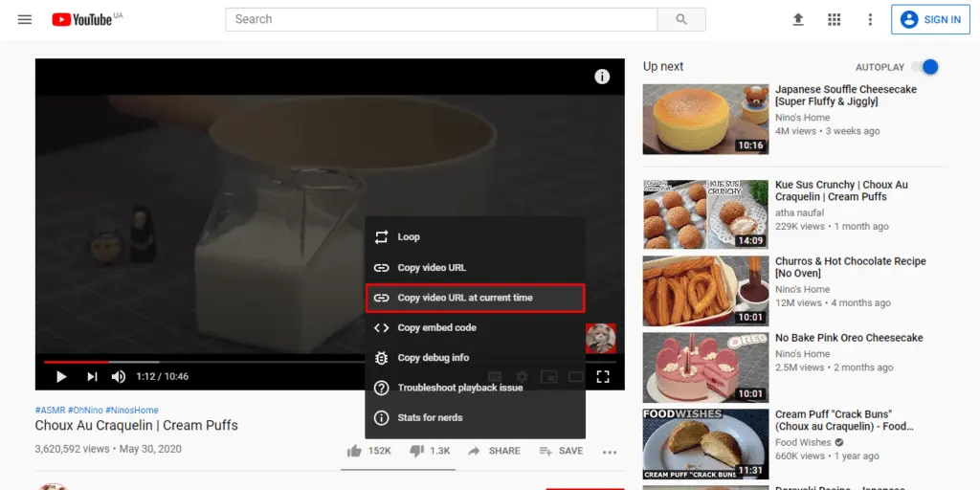Choose Copy video URL
The width and height of the screenshot is (980, 490).
475,268
